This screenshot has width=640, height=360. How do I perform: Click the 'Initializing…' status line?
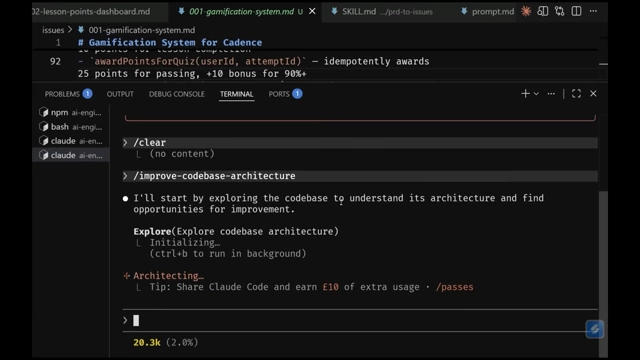point(184,242)
